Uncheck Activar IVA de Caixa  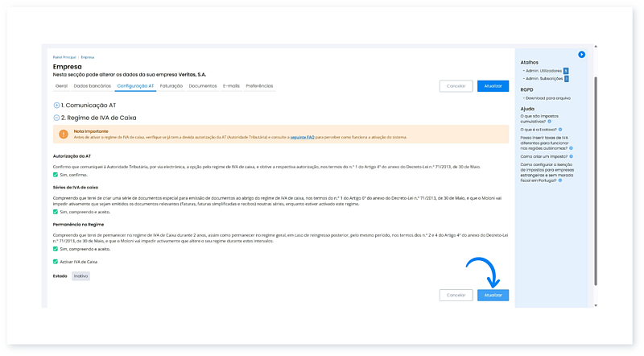(x=56, y=262)
